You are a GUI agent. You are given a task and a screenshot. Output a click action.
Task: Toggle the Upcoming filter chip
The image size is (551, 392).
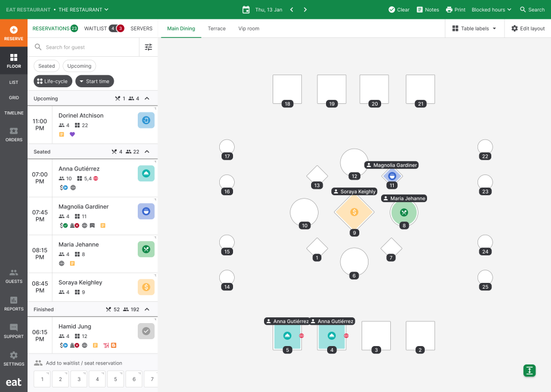79,65
